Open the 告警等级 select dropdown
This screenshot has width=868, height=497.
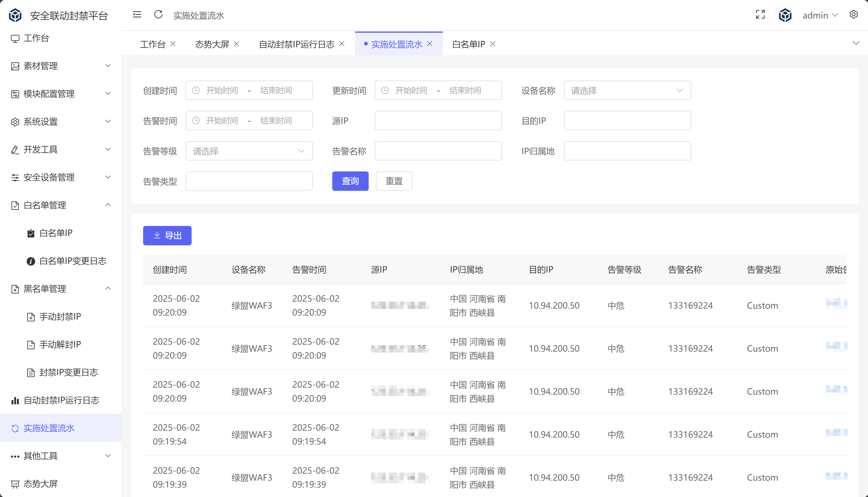click(249, 151)
